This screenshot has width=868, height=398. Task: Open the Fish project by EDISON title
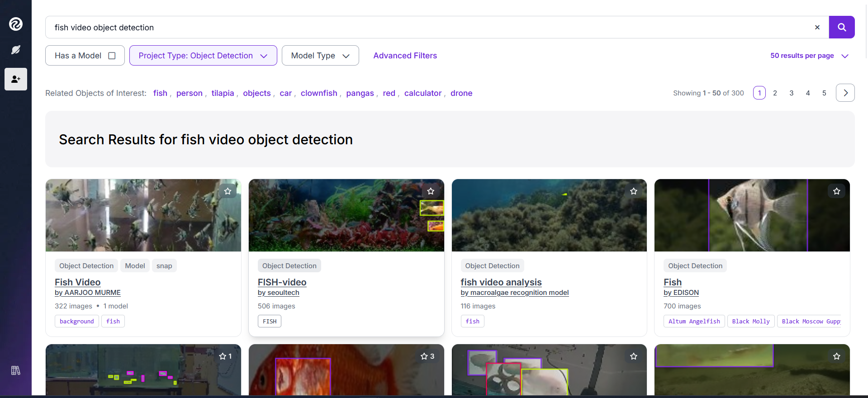coord(673,282)
